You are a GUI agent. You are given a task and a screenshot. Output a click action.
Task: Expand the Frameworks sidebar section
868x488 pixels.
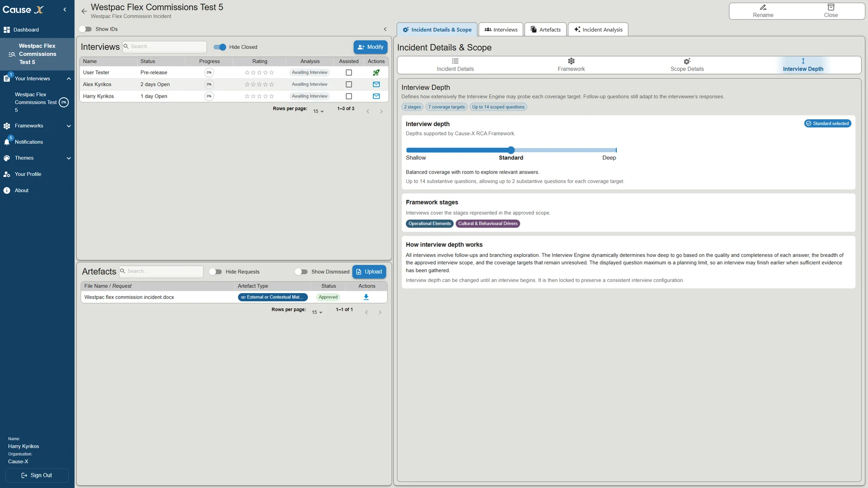[x=69, y=126]
